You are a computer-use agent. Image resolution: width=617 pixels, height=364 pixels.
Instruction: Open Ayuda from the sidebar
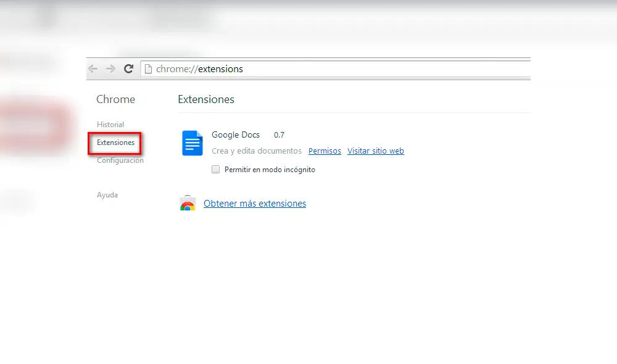point(107,194)
